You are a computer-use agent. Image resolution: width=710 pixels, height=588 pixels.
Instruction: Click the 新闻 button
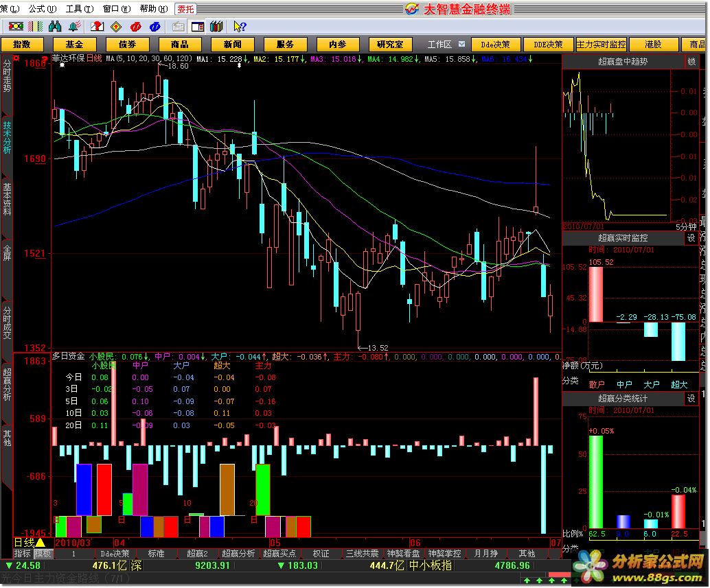232,45
